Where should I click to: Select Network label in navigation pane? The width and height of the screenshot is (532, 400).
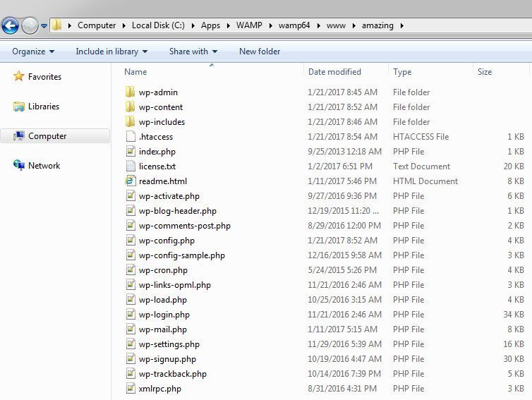[x=44, y=166]
